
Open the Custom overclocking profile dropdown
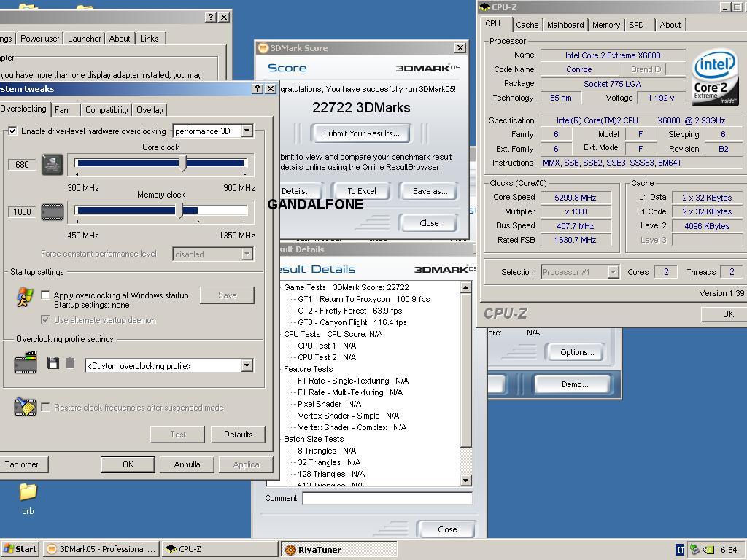coord(247,366)
